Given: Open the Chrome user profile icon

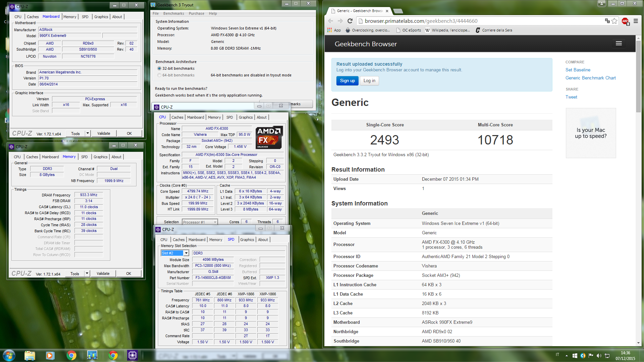Looking at the screenshot, I should pyautogui.click(x=602, y=4).
